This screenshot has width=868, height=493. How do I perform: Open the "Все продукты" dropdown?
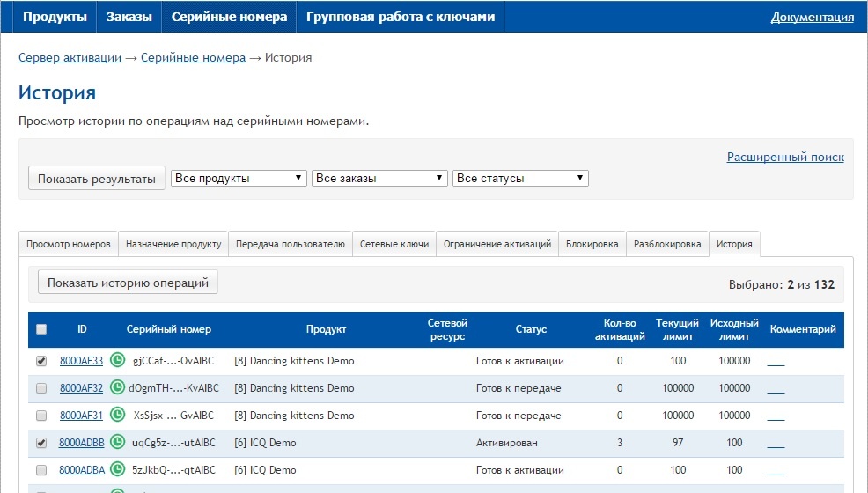tap(239, 178)
